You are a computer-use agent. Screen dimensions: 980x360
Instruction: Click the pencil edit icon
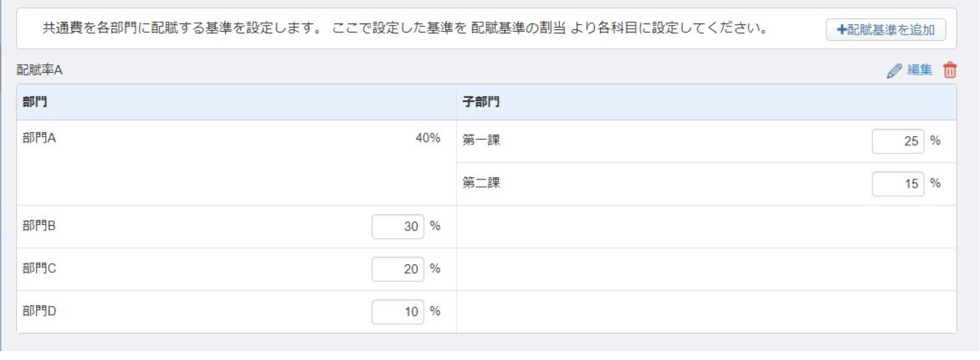point(894,71)
